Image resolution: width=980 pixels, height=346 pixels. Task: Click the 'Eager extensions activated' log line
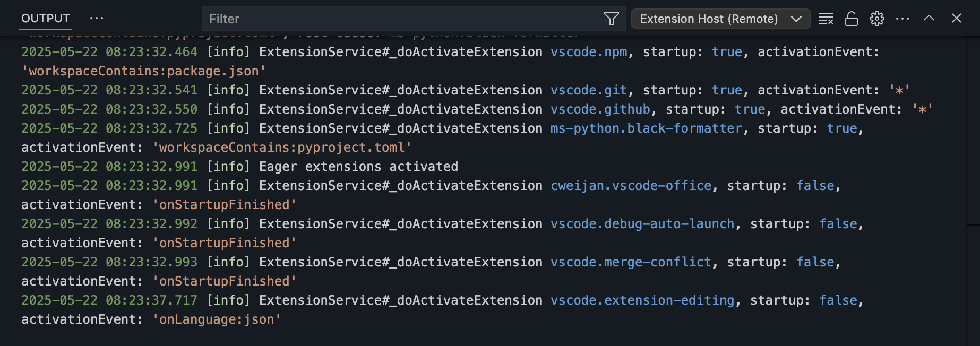(358, 167)
